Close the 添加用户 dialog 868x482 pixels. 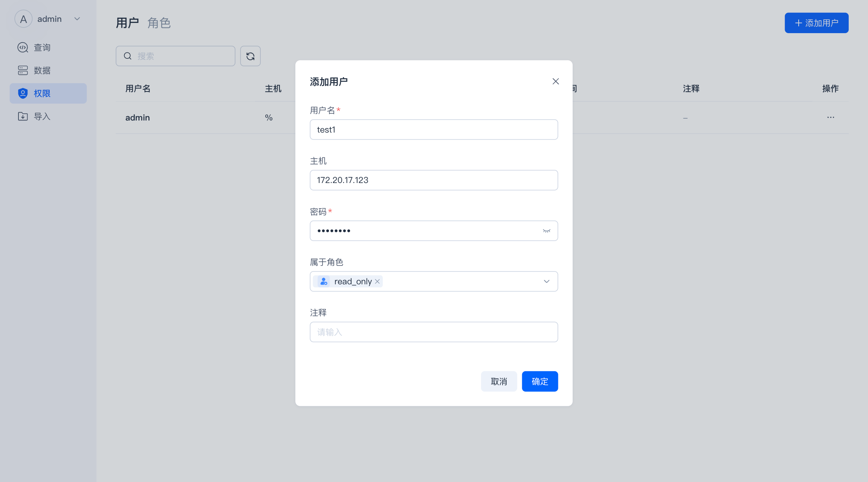click(555, 81)
